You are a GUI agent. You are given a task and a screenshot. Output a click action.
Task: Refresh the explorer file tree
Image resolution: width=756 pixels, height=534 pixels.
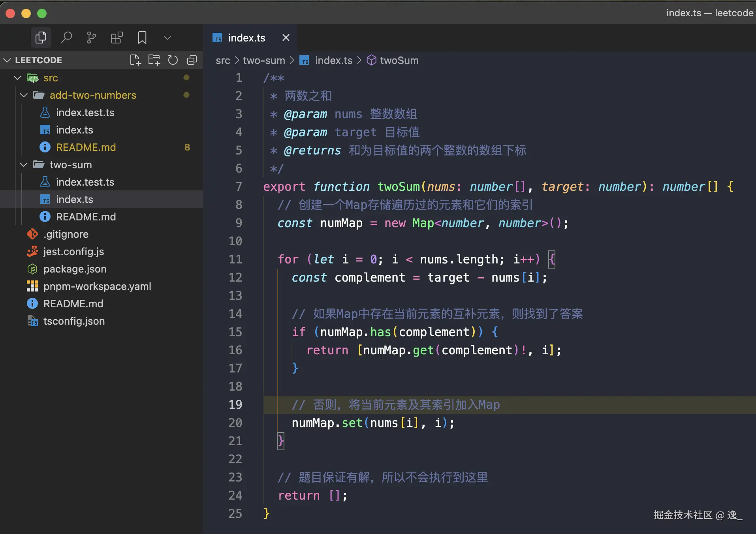pos(173,60)
